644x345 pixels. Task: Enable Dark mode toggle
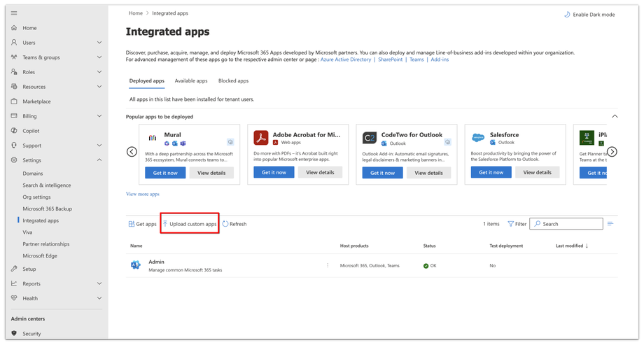point(589,14)
